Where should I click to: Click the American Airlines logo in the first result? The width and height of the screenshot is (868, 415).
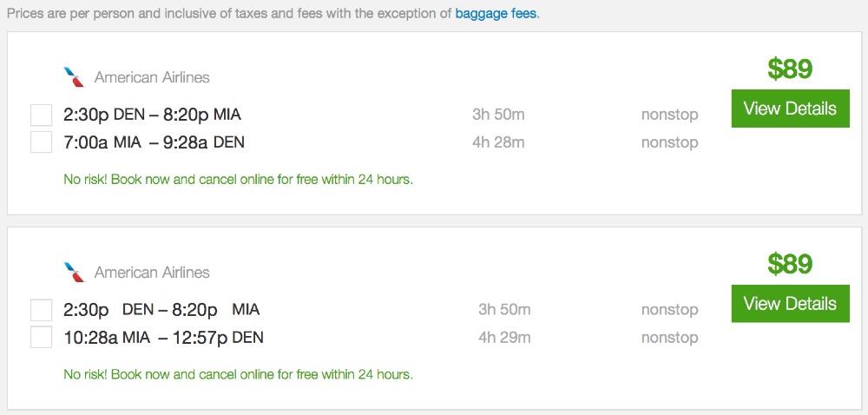(x=75, y=77)
